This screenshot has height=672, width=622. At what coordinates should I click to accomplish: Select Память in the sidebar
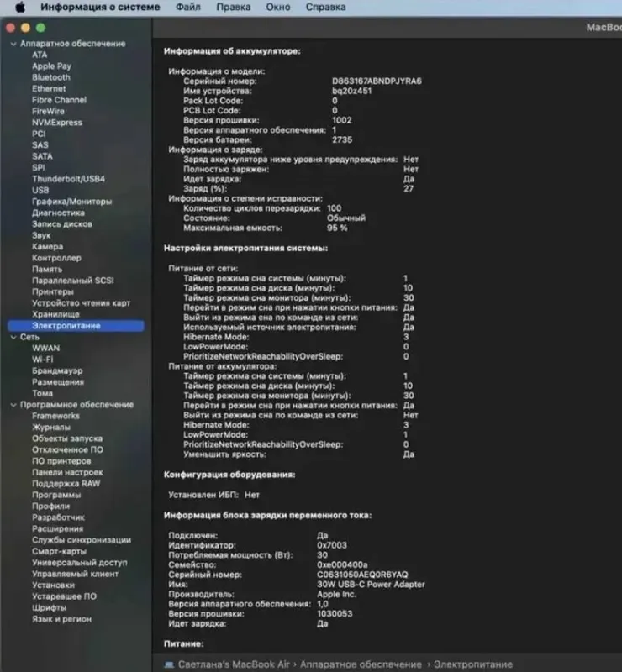click(x=47, y=270)
